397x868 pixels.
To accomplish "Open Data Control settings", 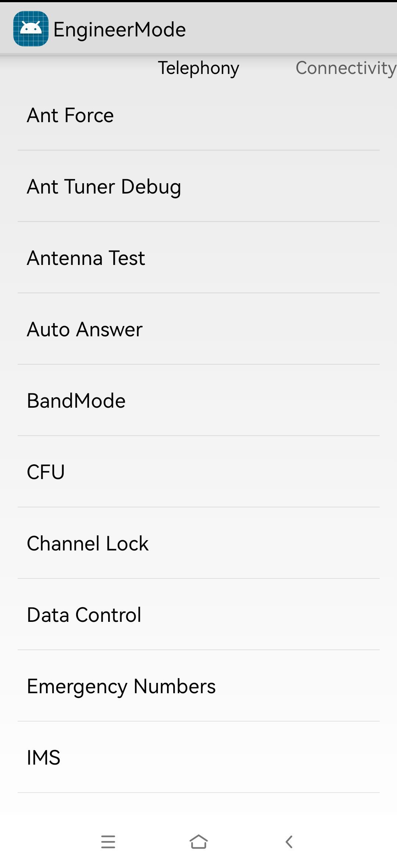I will tap(199, 614).
